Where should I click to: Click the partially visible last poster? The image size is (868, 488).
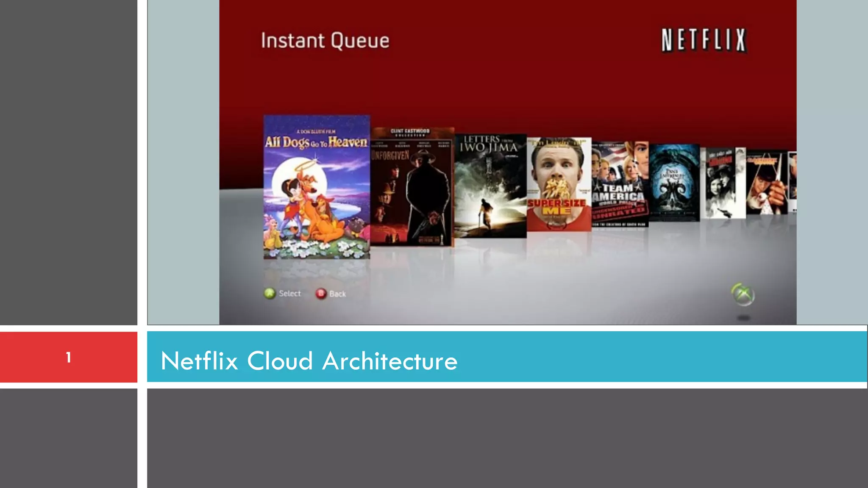pos(793,182)
